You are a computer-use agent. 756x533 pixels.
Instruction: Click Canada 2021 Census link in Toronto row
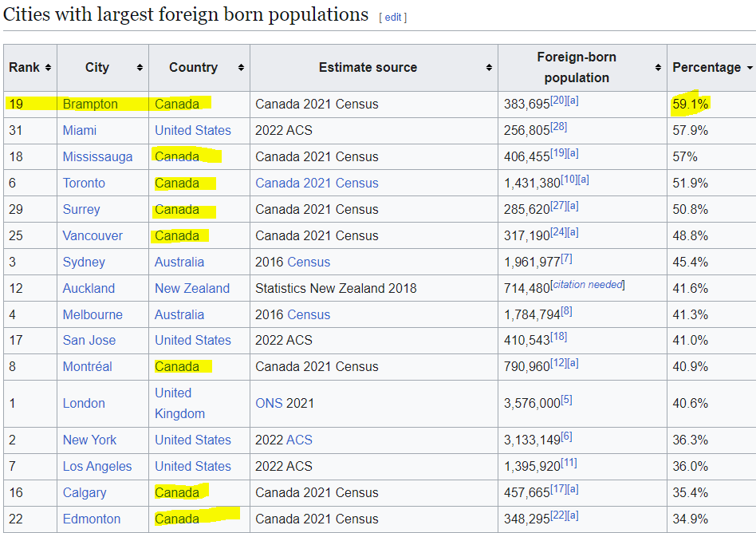[317, 184]
